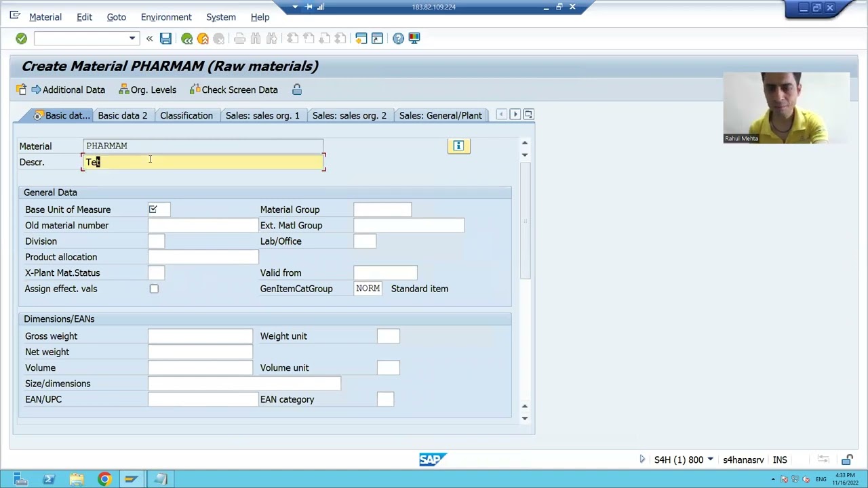The image size is (868, 488).
Task: Collapse the command field with double-chevron
Action: point(149,39)
